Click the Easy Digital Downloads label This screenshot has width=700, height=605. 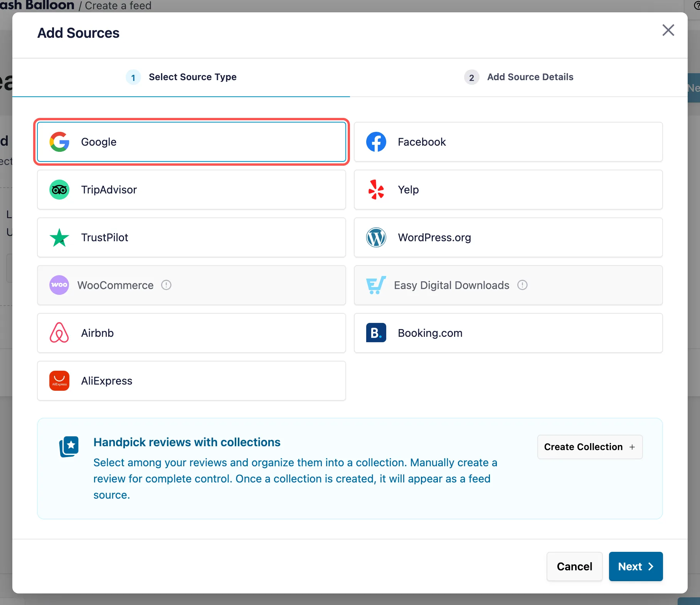tap(452, 285)
